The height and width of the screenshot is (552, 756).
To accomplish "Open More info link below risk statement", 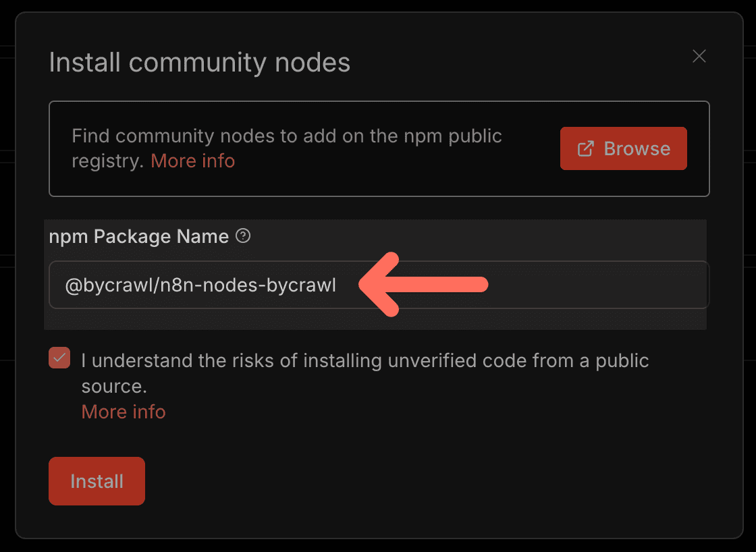I will coord(124,412).
